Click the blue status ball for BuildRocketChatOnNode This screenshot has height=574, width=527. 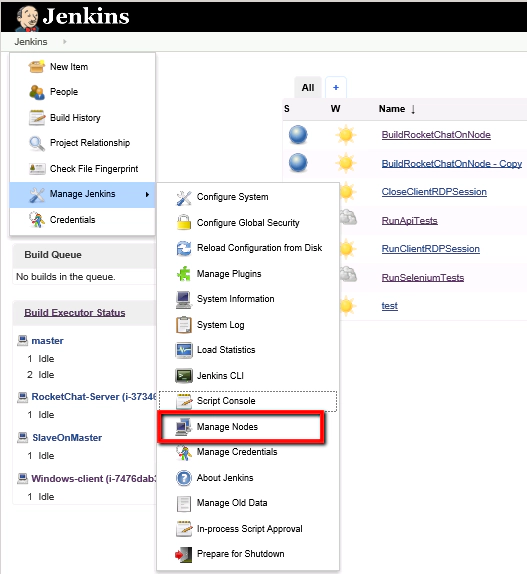click(298, 135)
